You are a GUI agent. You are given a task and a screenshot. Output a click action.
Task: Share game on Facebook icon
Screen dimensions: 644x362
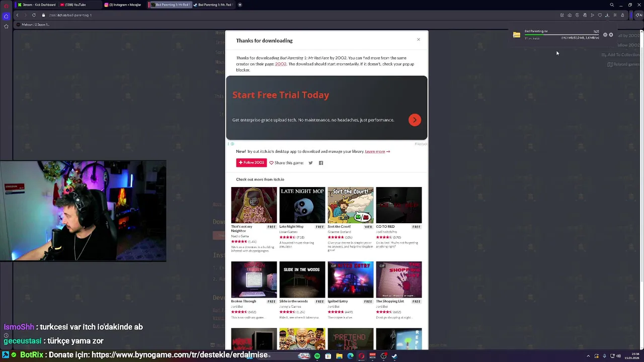coord(321,163)
